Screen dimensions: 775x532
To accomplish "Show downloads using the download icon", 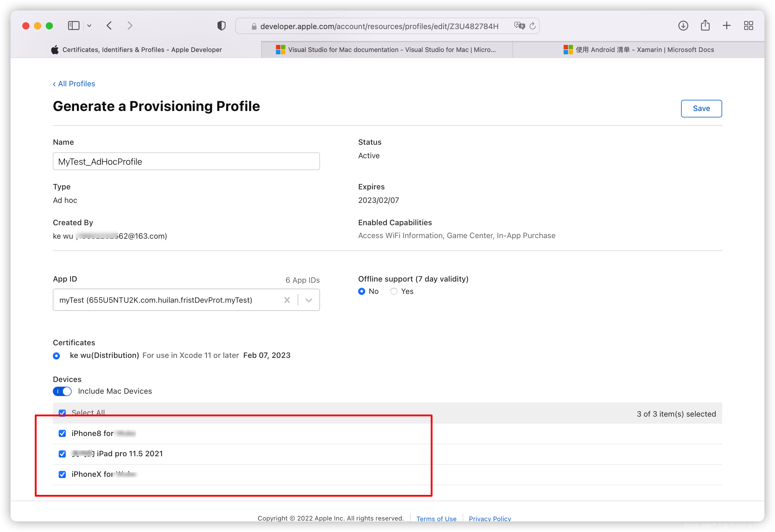I will [x=683, y=26].
